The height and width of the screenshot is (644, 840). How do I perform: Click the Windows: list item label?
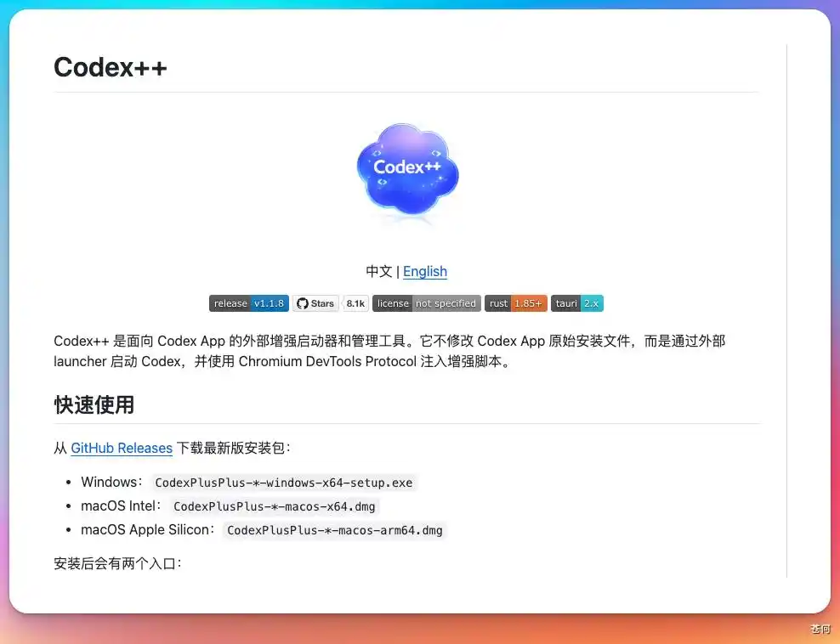click(x=111, y=482)
